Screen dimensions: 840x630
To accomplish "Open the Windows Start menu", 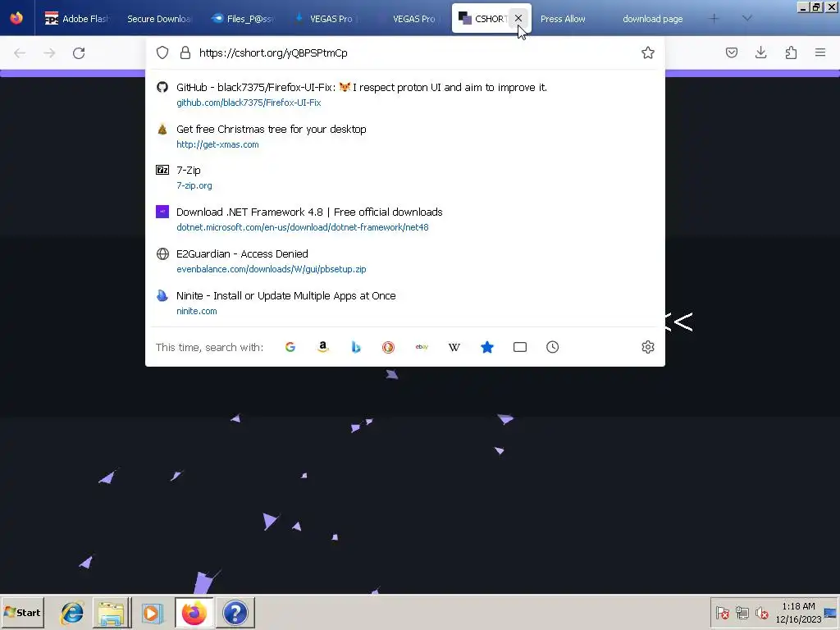I will click(22, 612).
